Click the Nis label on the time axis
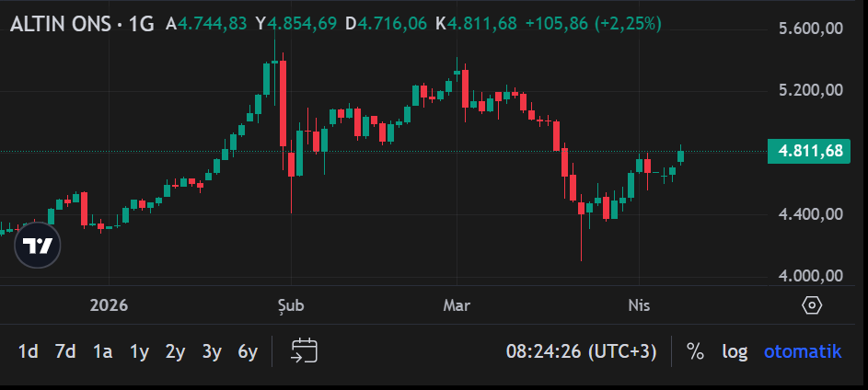 [x=639, y=304]
